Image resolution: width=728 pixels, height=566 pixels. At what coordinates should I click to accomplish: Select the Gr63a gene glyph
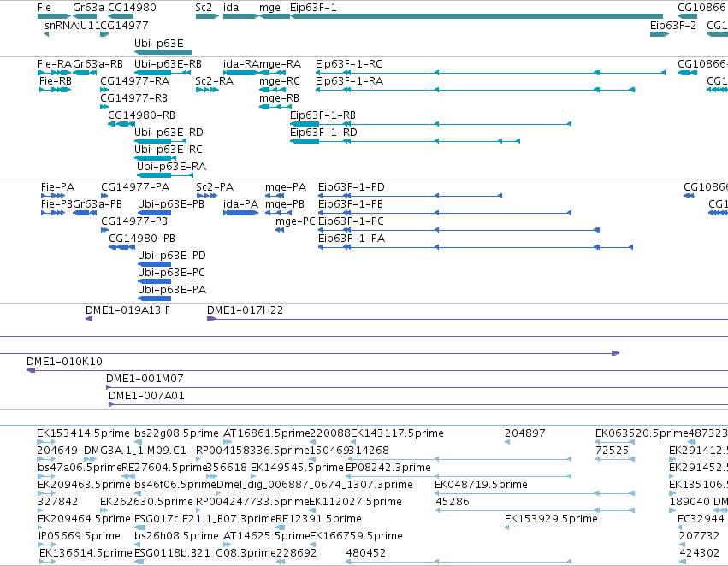pos(85,16)
